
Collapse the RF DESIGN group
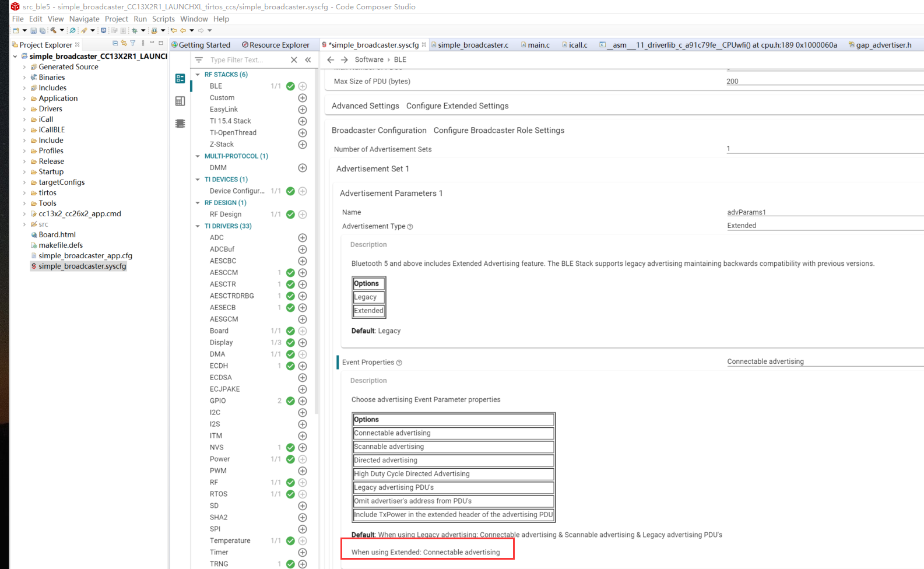tap(198, 203)
